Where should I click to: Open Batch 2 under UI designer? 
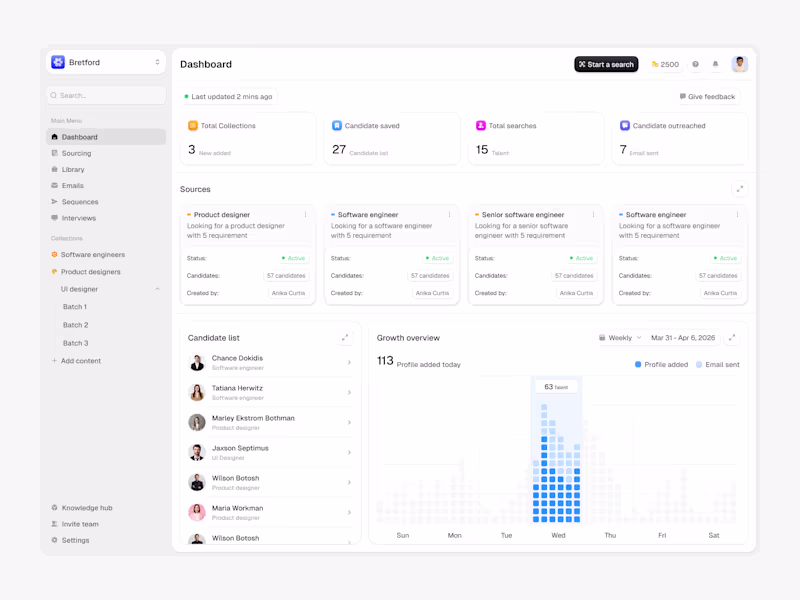[x=76, y=325]
